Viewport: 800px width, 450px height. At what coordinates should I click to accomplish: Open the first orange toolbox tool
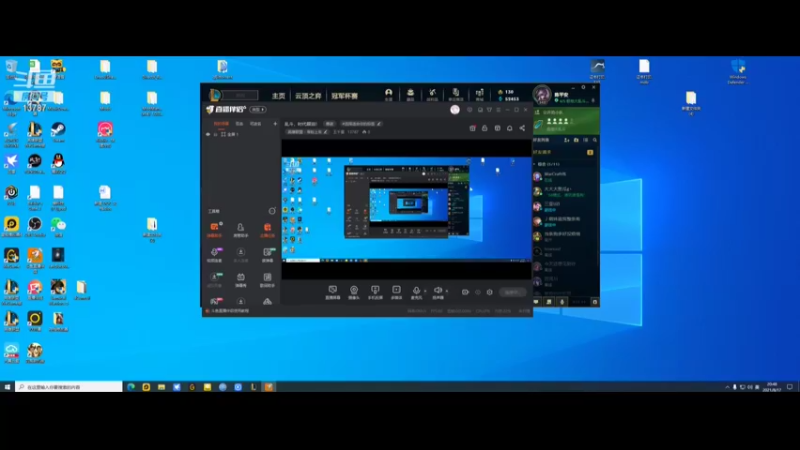click(214, 230)
